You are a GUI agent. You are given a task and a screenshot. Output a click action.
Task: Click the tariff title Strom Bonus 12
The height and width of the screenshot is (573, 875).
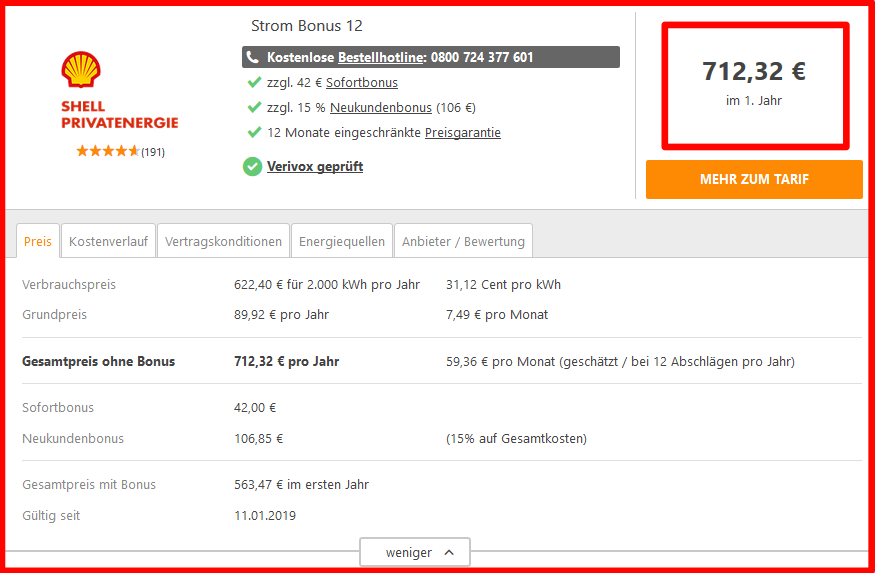click(306, 26)
